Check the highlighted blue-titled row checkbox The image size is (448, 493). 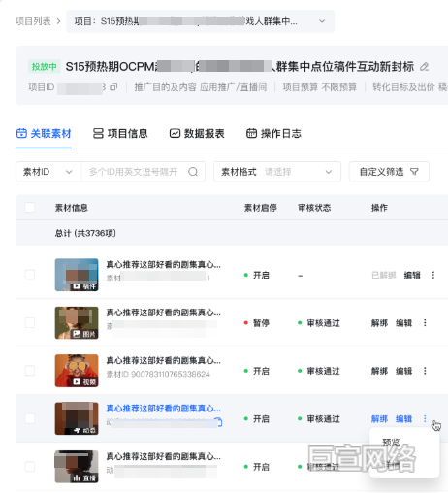[x=30, y=418]
